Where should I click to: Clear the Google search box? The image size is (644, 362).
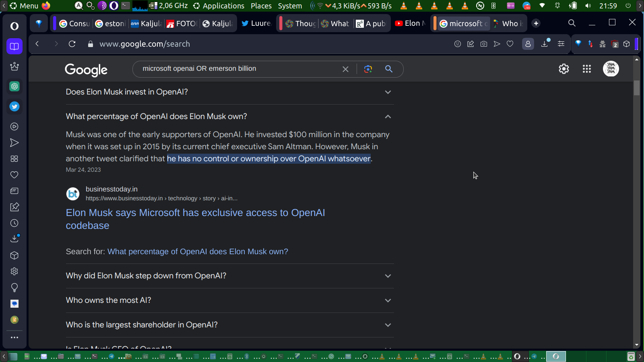[345, 69]
